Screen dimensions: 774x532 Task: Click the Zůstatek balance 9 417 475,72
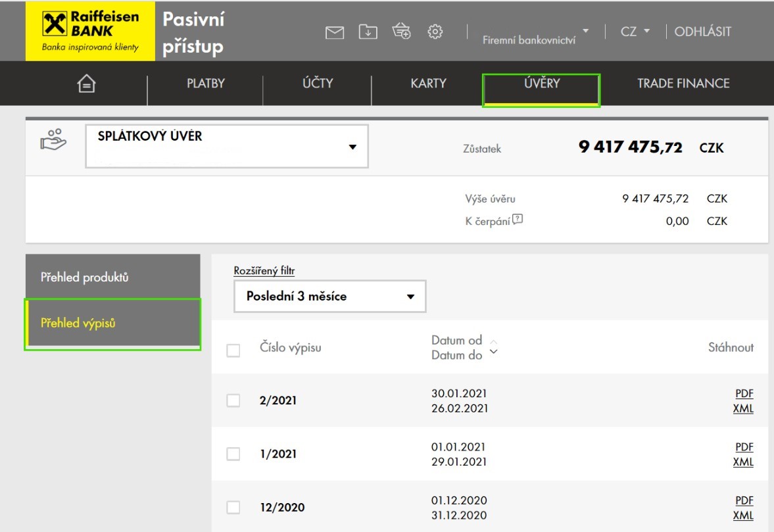coord(631,147)
